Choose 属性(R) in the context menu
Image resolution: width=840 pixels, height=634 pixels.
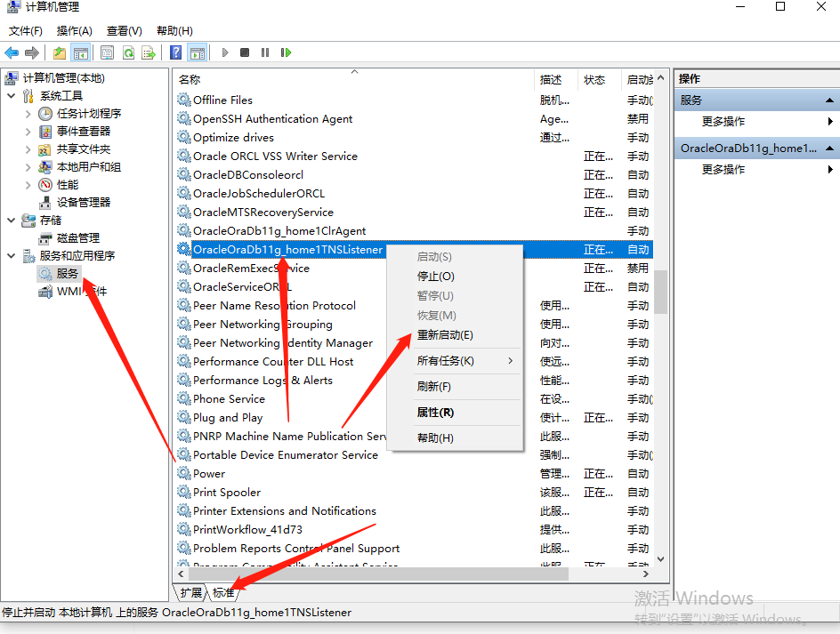click(455, 413)
